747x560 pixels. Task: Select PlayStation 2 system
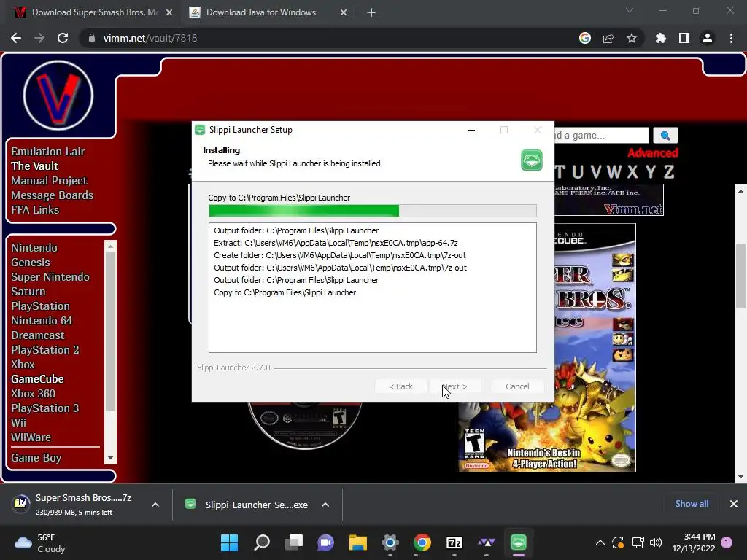[x=45, y=350]
